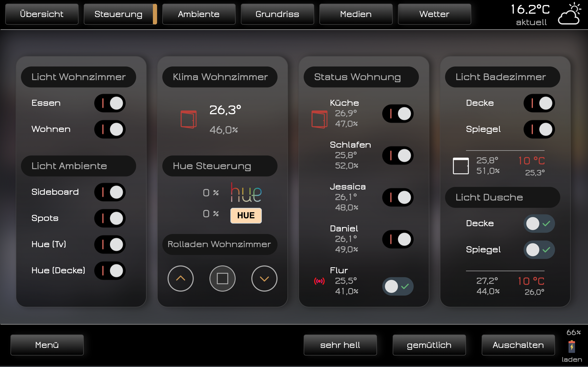The width and height of the screenshot is (588, 367).
Task: Toggle the Jessica status switch
Action: click(x=398, y=197)
